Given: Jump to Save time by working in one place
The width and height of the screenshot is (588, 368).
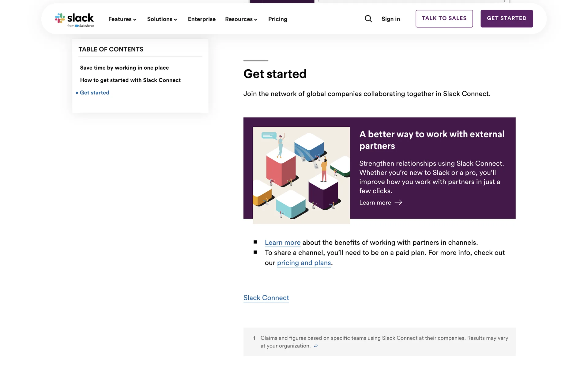Looking at the screenshot, I should (124, 68).
